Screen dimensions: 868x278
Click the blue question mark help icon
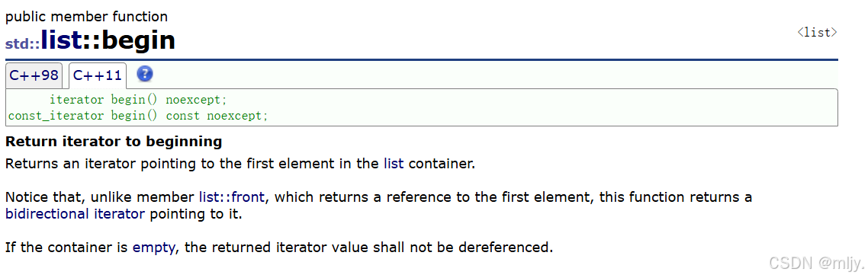click(x=144, y=74)
